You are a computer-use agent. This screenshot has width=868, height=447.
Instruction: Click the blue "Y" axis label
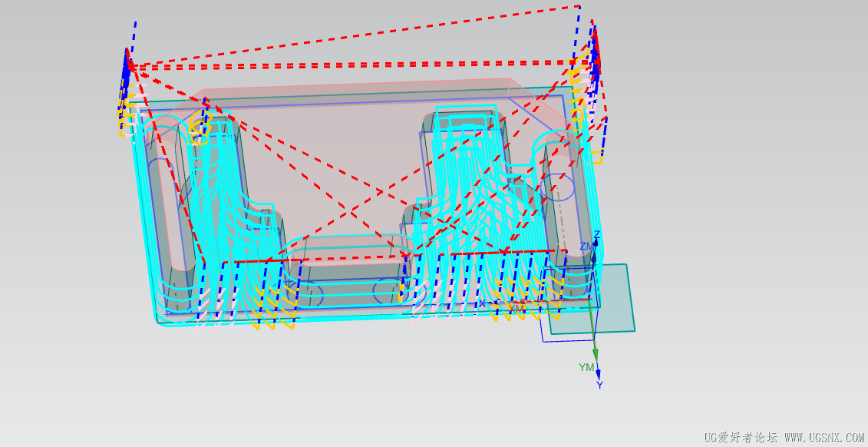coord(599,385)
